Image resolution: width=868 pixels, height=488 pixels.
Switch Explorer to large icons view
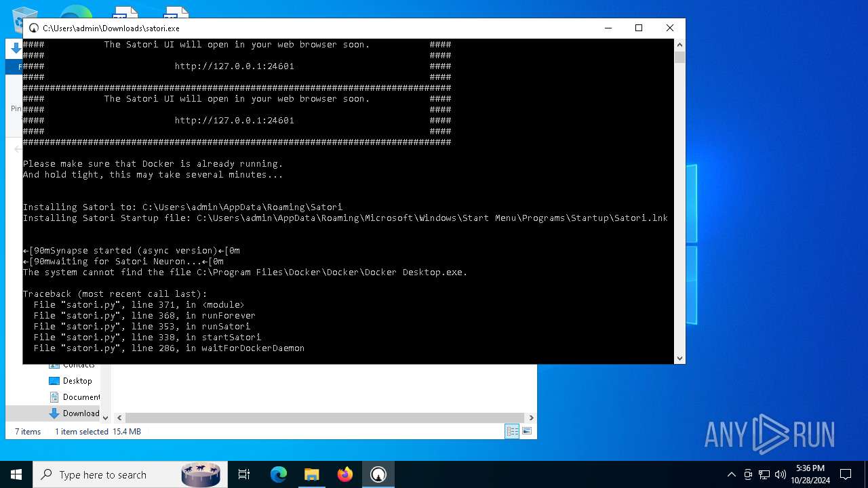point(526,432)
